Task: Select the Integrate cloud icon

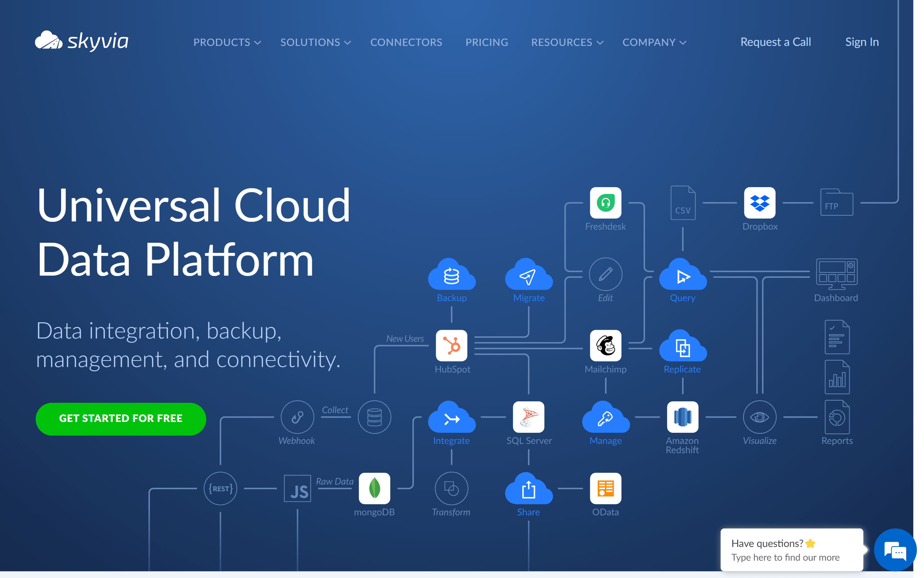Action: point(452,417)
